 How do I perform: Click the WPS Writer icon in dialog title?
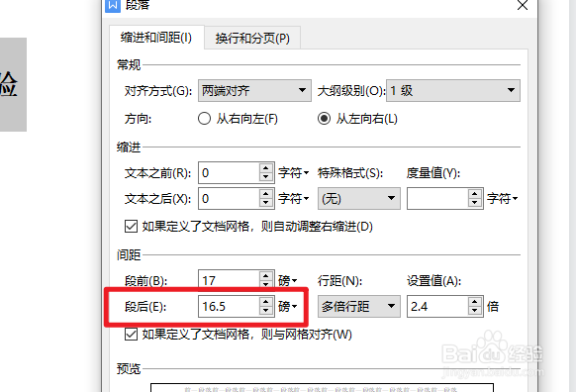(x=113, y=5)
